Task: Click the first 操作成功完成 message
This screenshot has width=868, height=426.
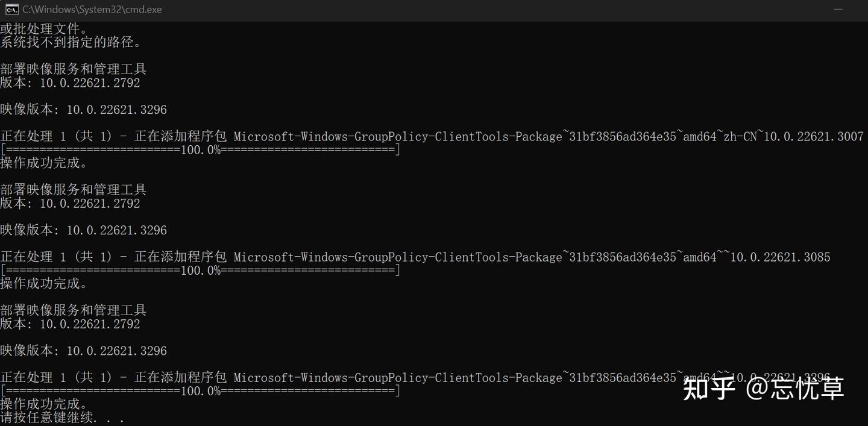Action: pos(44,163)
